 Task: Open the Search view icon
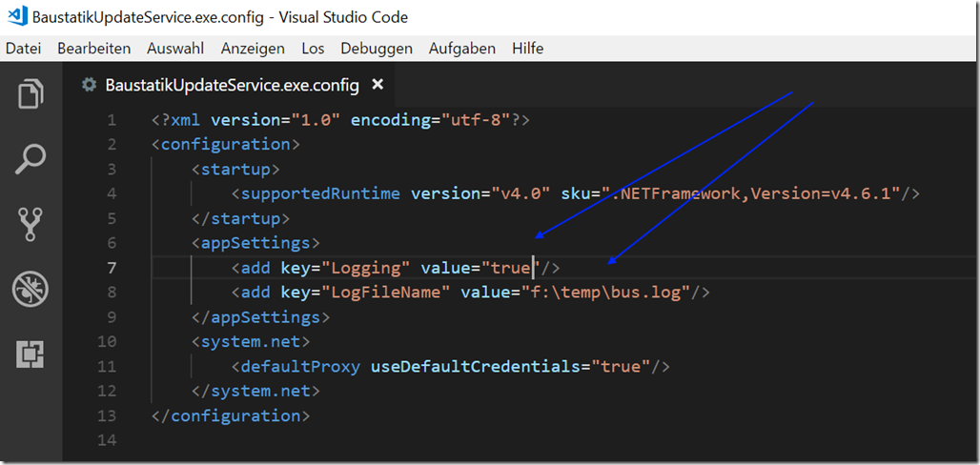tap(31, 159)
